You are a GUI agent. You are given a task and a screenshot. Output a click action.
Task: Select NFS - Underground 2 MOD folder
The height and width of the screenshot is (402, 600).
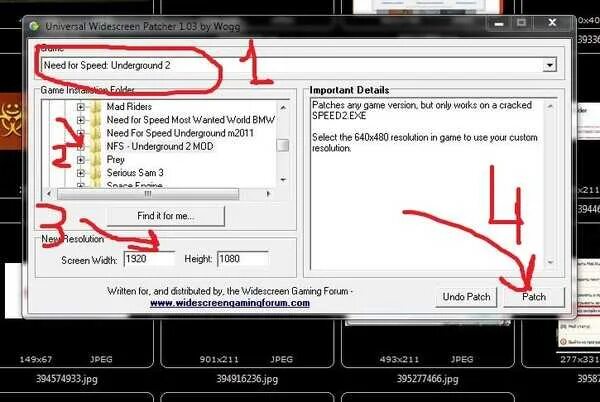160,146
